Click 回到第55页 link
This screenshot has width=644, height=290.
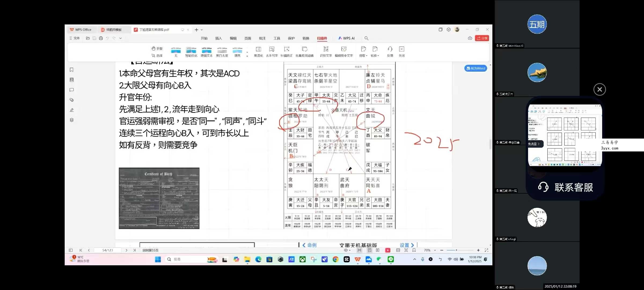(x=150, y=250)
